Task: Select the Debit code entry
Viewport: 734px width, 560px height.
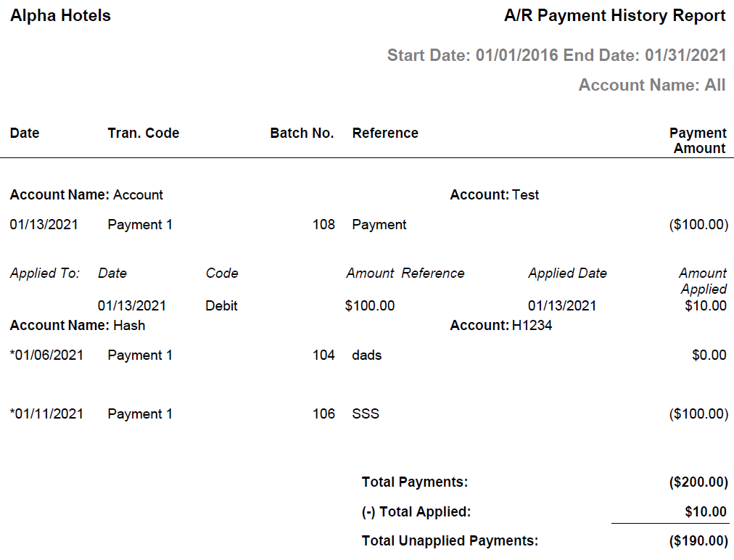Action: coord(220,305)
